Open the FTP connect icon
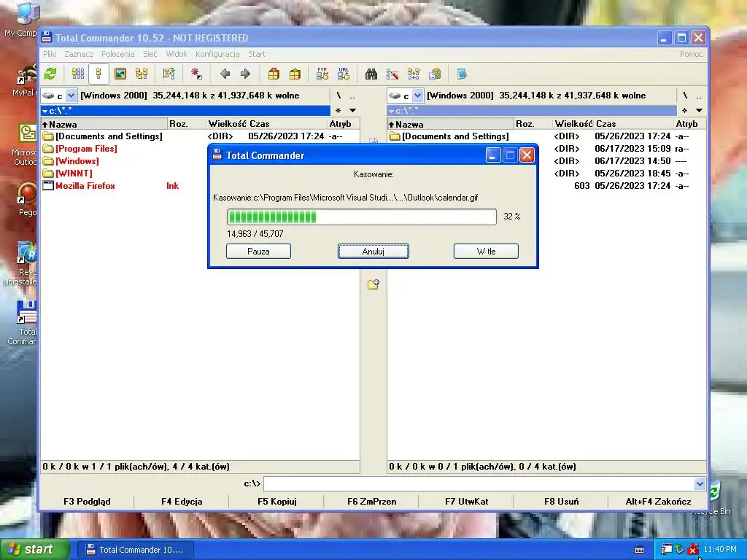This screenshot has width=747, height=560. 322,74
